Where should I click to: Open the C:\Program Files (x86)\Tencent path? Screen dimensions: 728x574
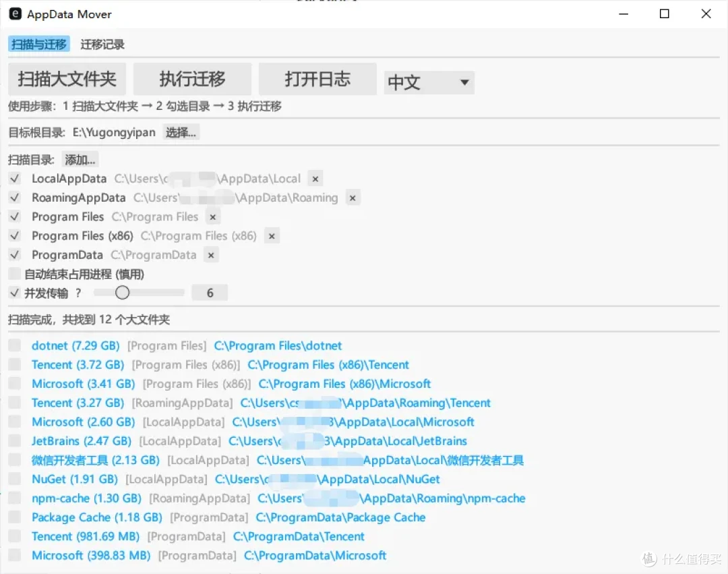[x=328, y=364]
